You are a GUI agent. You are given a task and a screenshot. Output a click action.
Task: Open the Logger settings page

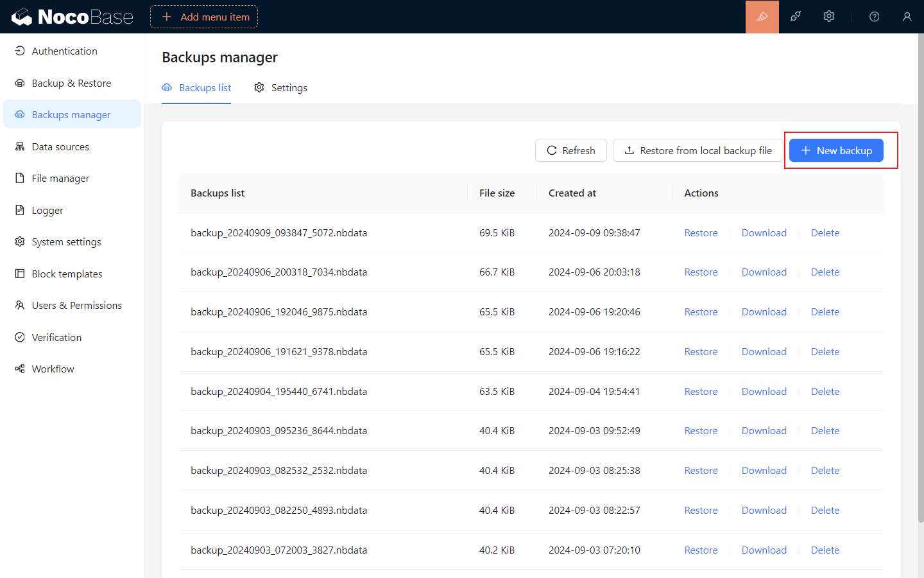tap(47, 210)
